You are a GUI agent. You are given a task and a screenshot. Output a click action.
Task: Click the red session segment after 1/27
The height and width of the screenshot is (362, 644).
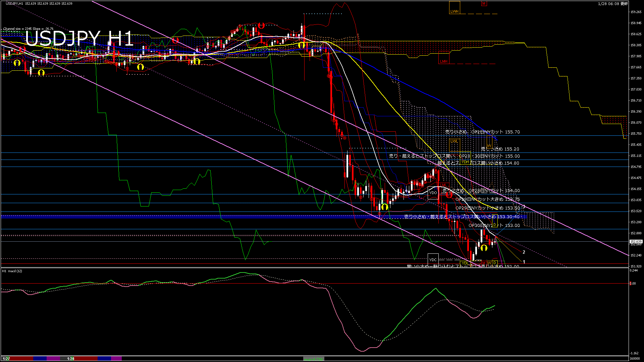(x=22, y=359)
